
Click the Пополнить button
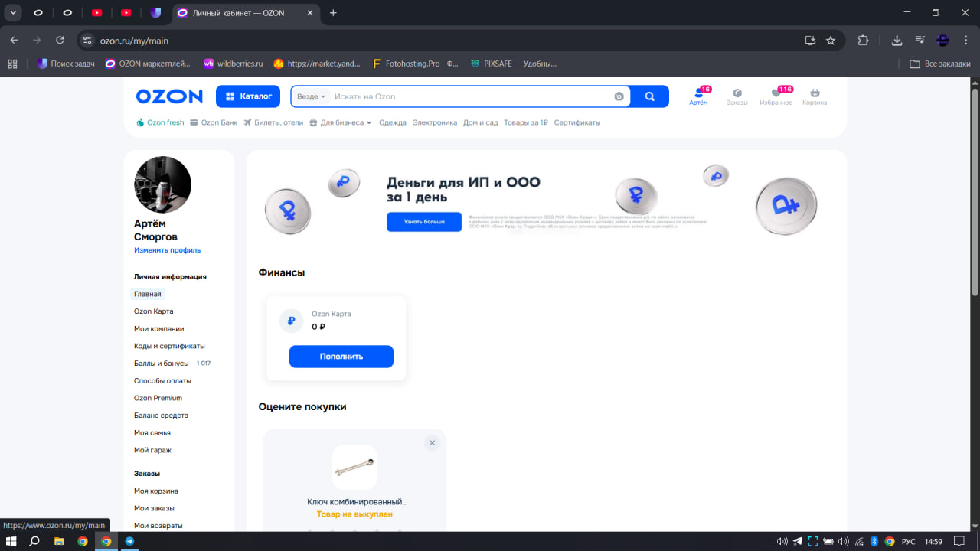pyautogui.click(x=341, y=357)
